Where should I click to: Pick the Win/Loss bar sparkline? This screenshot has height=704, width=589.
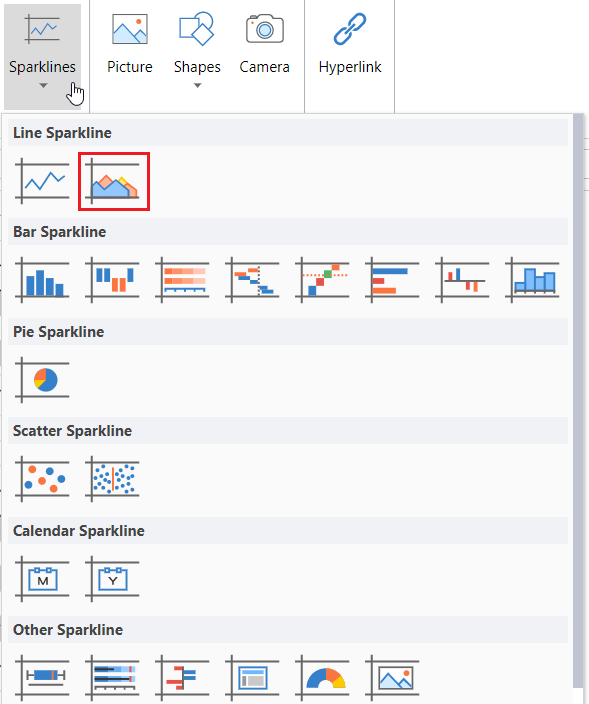point(112,280)
